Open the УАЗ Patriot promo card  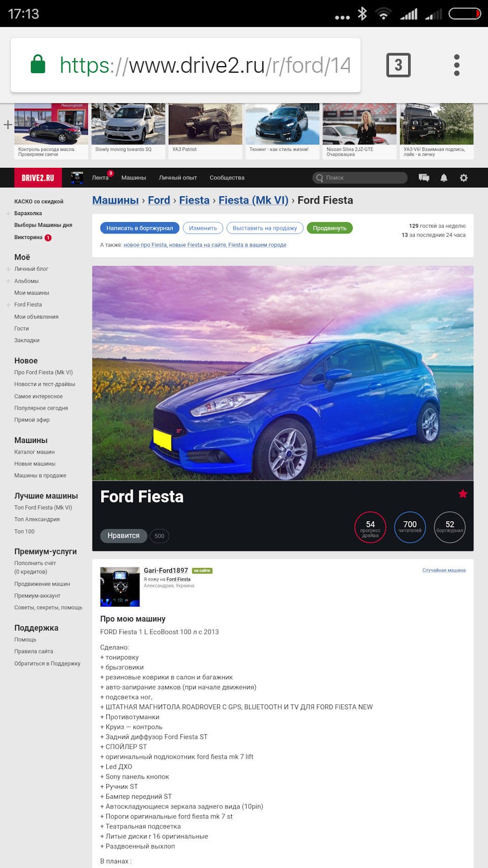pyautogui.click(x=205, y=131)
